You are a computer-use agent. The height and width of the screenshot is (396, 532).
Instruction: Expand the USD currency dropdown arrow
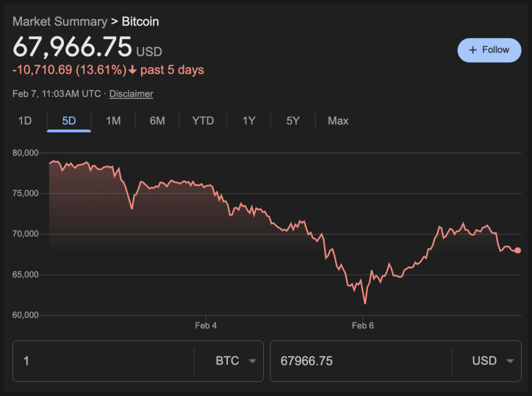[510, 361]
